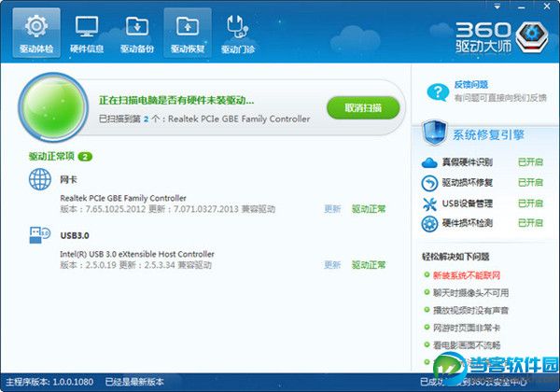
Task: Select the Realtek PCIe GBE Family Controller entry
Action: pos(123,198)
